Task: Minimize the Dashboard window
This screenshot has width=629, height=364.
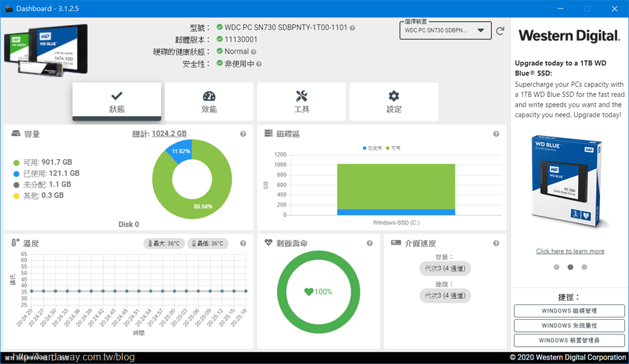Action: (560, 9)
